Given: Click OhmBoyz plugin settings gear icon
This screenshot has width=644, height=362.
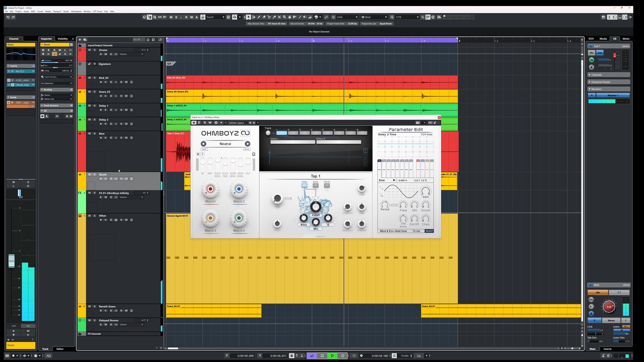Looking at the screenshot, I should pyautogui.click(x=198, y=154).
